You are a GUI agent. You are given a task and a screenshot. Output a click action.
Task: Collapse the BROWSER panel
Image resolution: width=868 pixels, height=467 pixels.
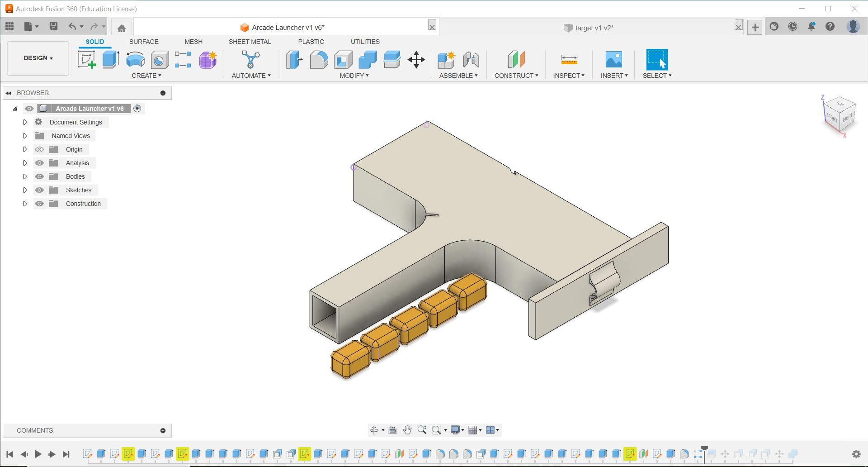coord(8,93)
